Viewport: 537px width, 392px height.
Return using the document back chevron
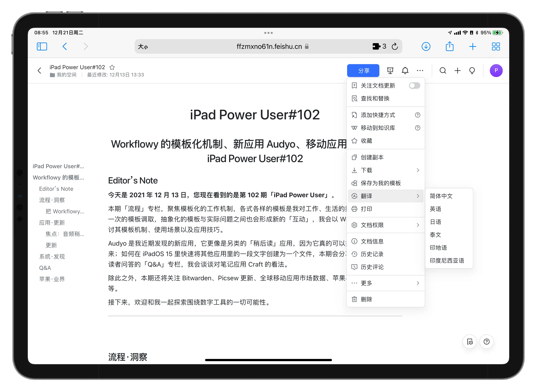(x=39, y=70)
